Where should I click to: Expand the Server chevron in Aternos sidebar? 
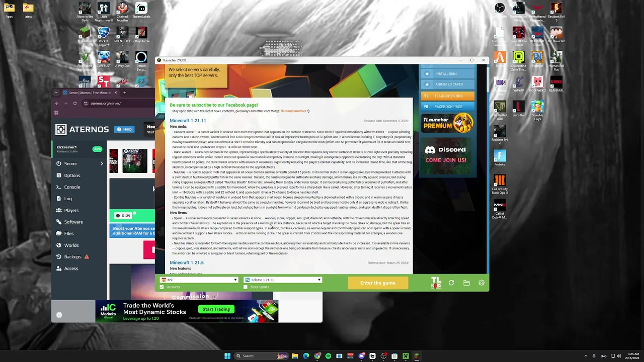102,163
